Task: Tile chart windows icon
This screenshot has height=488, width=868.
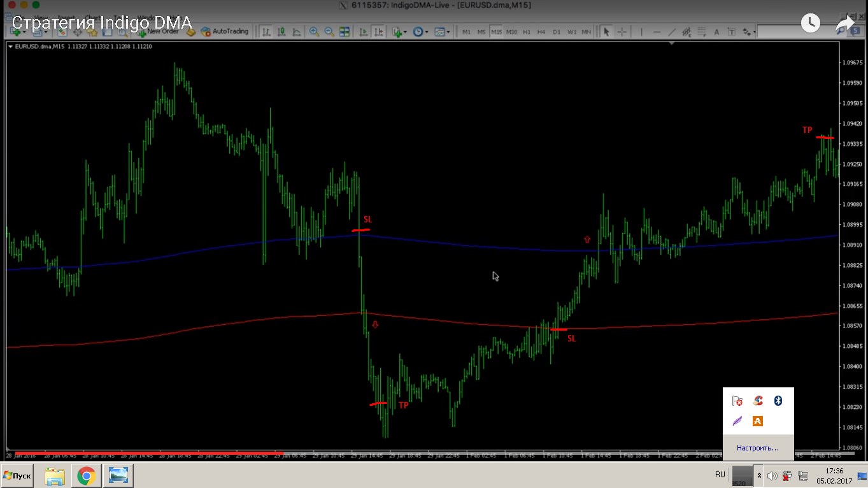Action: coord(345,32)
